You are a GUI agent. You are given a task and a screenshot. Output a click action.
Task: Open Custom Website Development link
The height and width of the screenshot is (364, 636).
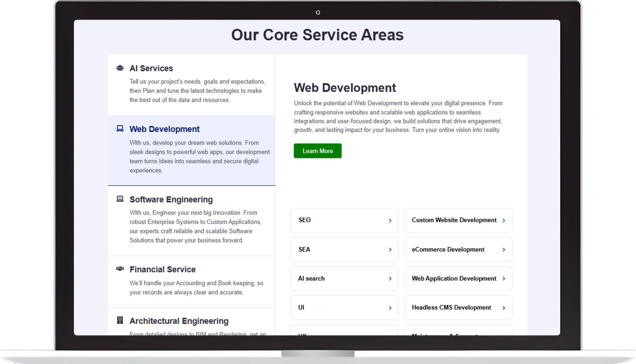click(458, 220)
